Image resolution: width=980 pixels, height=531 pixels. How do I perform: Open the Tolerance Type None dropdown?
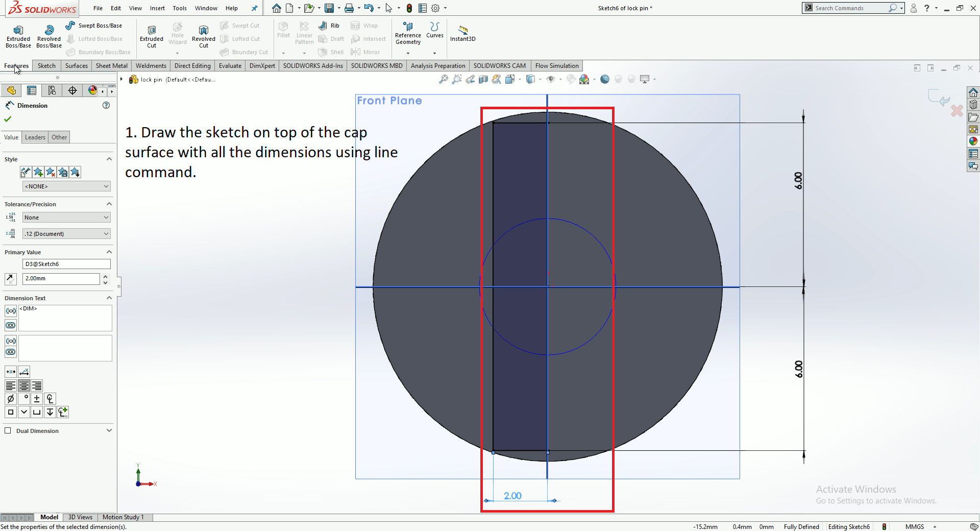(66, 218)
